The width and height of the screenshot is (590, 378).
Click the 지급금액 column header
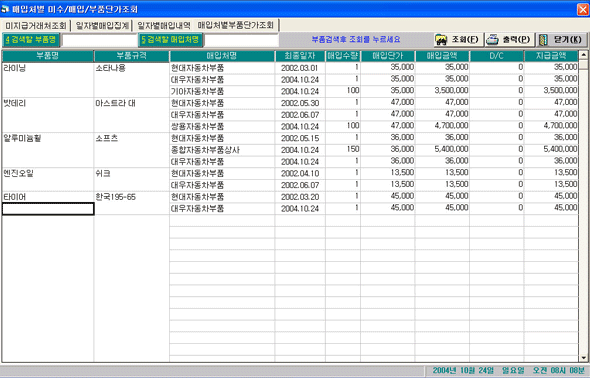click(x=551, y=56)
